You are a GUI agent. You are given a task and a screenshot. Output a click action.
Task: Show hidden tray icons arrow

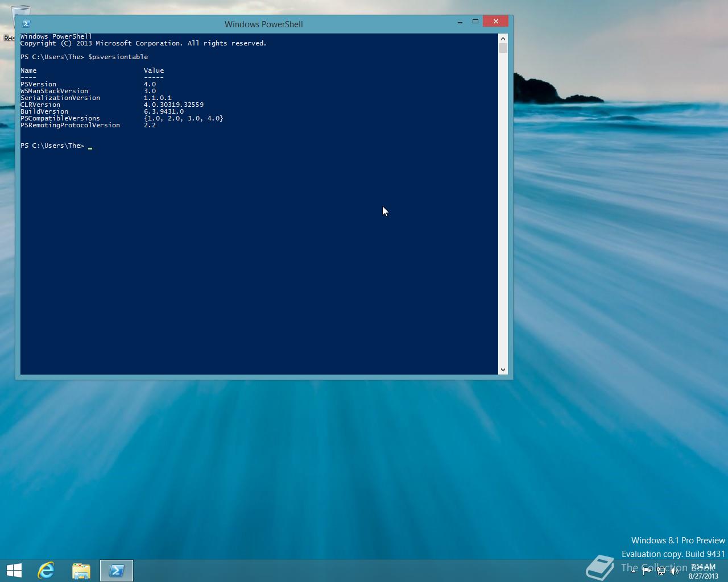coord(633,572)
